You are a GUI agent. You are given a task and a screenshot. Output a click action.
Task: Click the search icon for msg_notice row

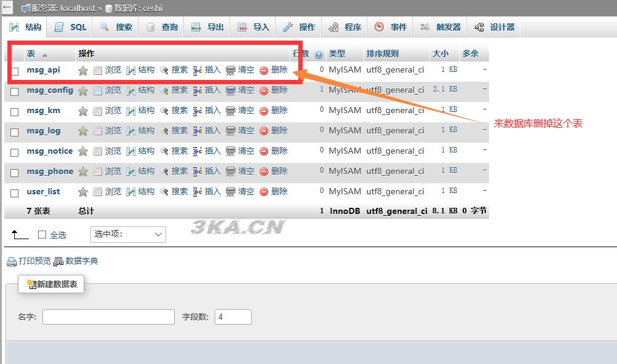164,152
